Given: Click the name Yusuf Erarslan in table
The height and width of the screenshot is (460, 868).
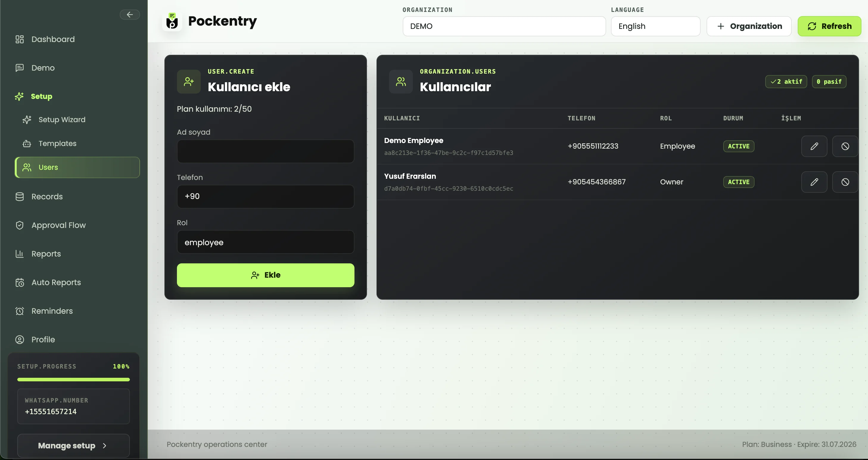Looking at the screenshot, I should (410, 176).
